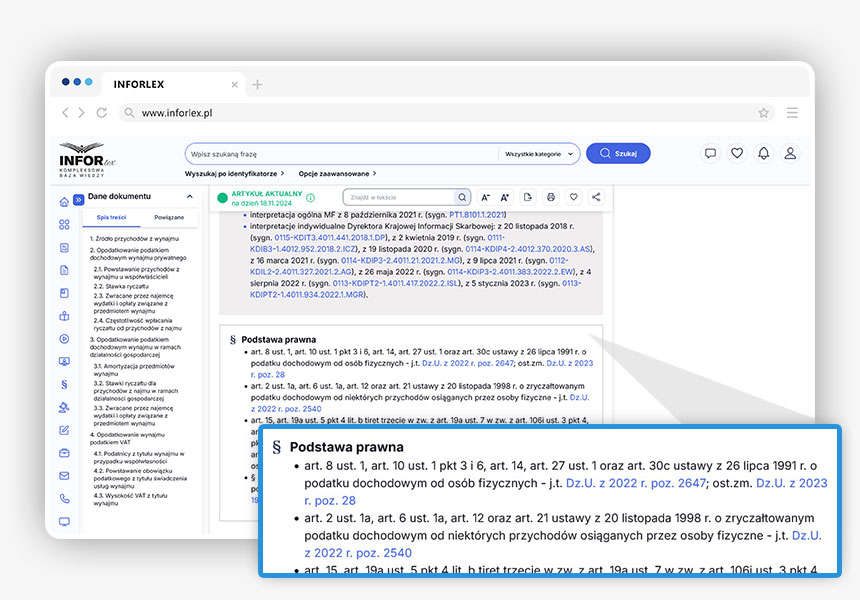This screenshot has height=600, width=860.
Task: Open the Wszystkie kategorie dropdown
Action: pyautogui.click(x=540, y=154)
